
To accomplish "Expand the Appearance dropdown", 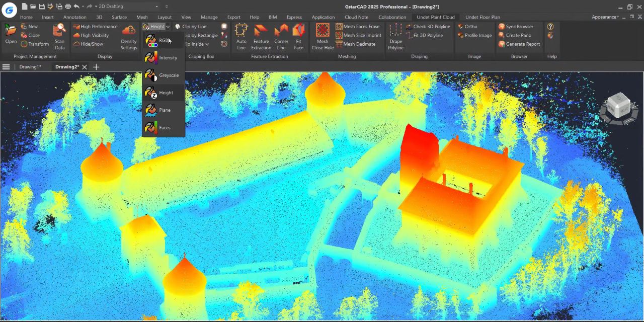I will 606,17.
